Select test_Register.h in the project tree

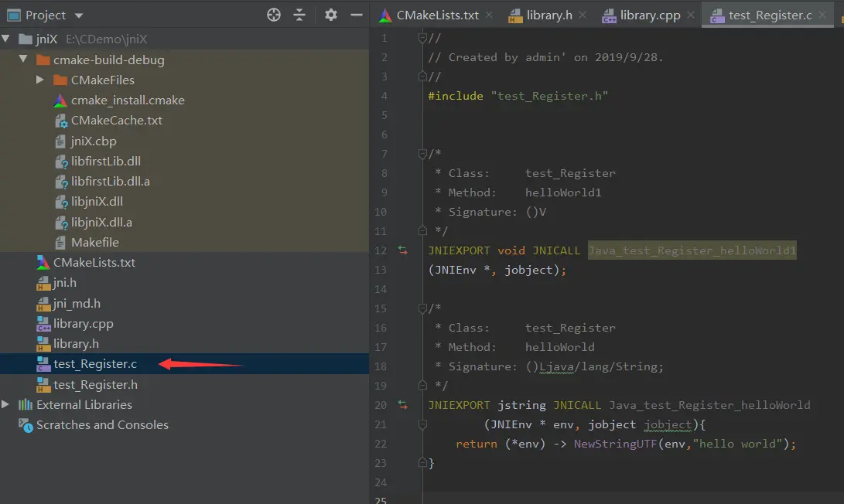click(x=95, y=385)
